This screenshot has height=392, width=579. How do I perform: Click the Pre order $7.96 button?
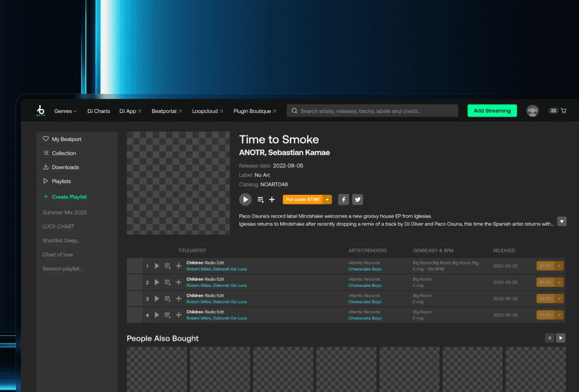302,199
